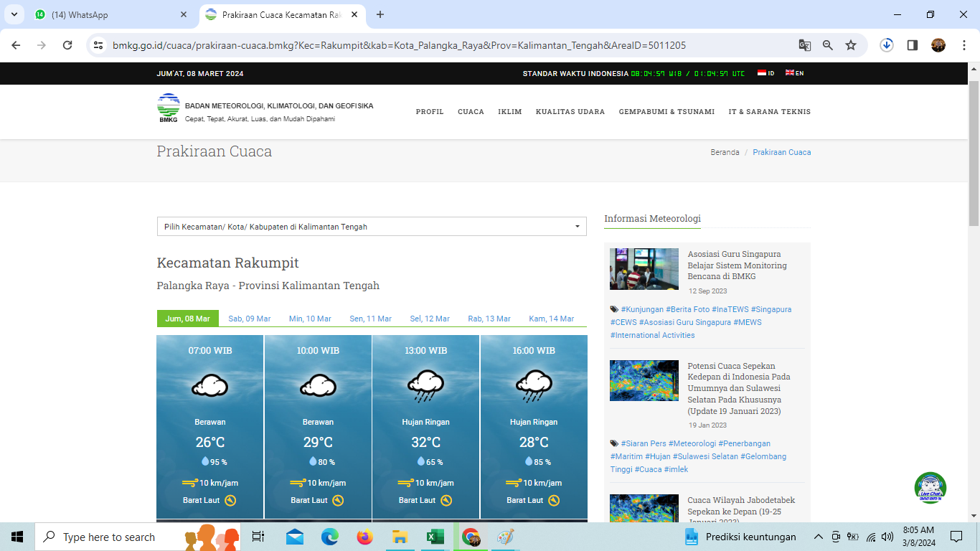The width and height of the screenshot is (980, 551).
Task: Click the wind direction compass icon at 07:00 WIB
Action: click(230, 501)
